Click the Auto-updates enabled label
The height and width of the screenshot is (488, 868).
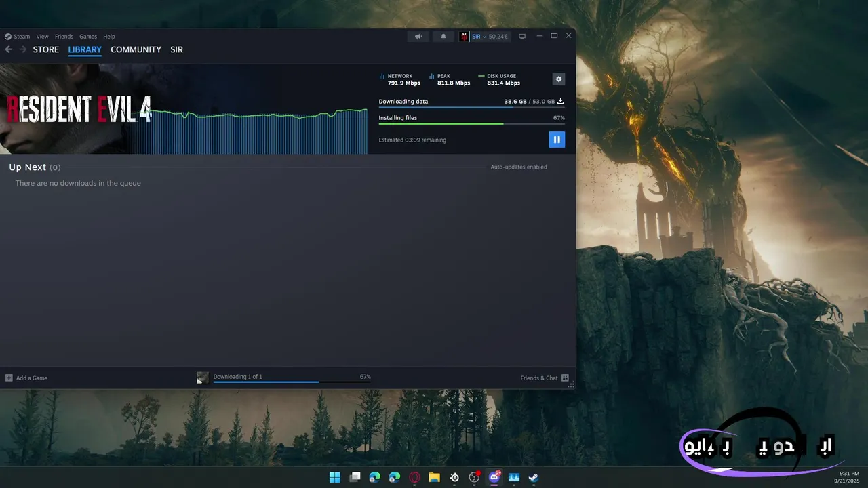coord(519,167)
